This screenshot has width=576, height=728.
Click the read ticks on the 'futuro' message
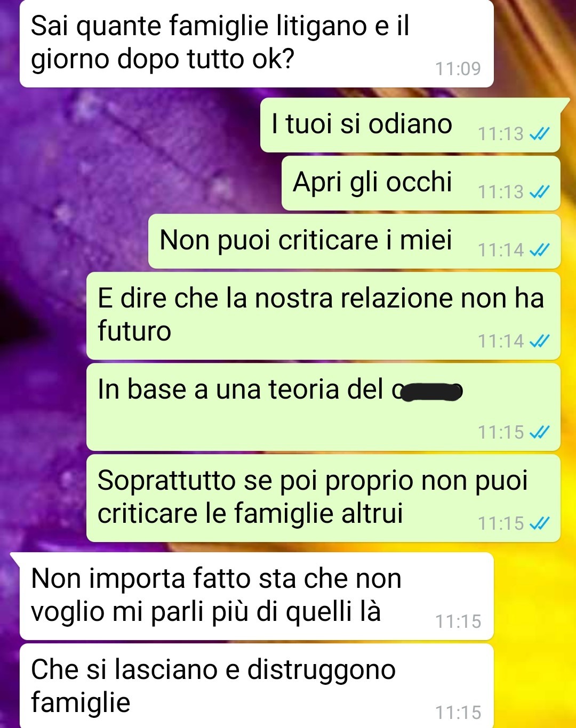tap(539, 341)
